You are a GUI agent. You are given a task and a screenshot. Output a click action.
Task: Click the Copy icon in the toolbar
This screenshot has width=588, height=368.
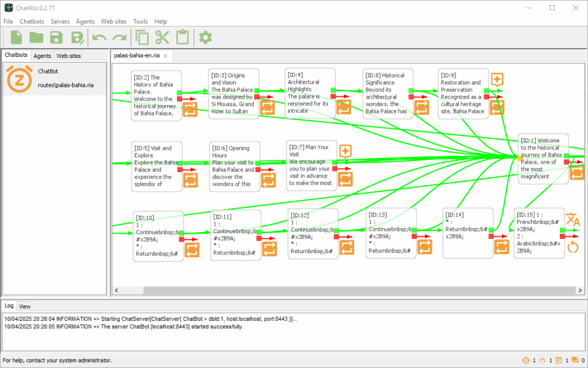tap(142, 37)
